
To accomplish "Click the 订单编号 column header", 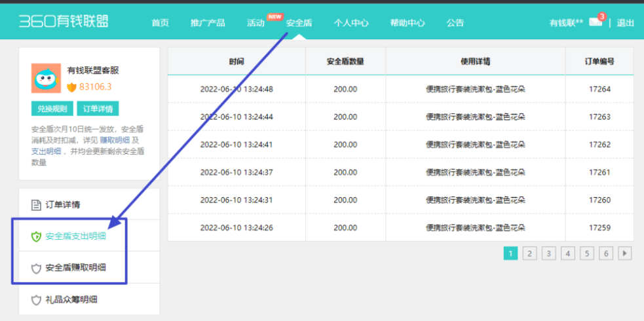I will (x=599, y=62).
